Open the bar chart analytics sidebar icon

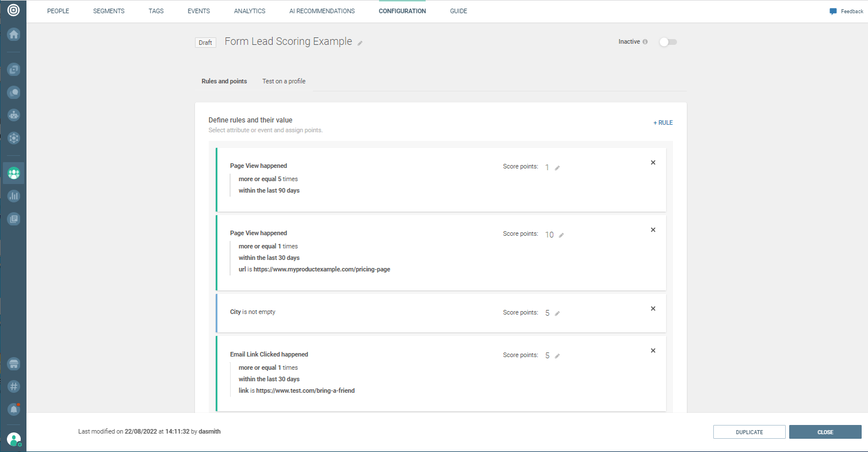coord(14,196)
